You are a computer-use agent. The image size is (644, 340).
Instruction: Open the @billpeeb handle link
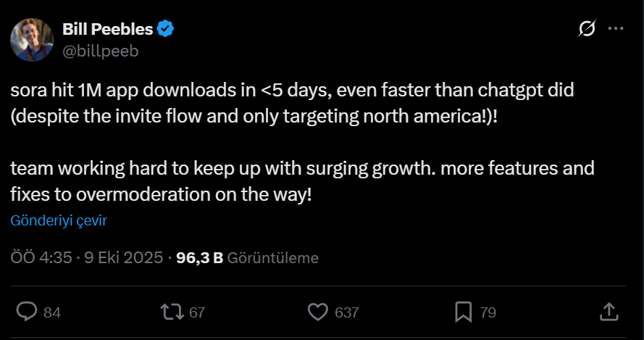100,51
